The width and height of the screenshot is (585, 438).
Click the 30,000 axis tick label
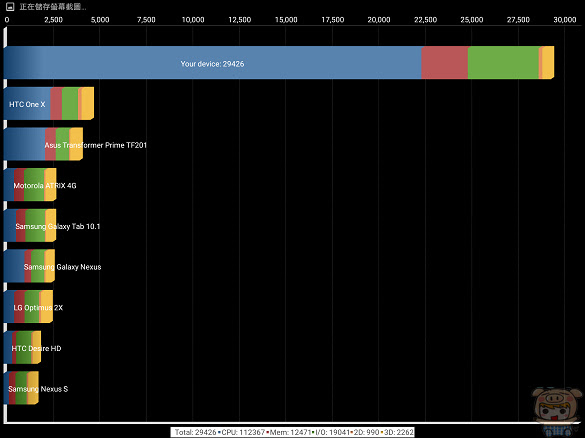tap(565, 20)
